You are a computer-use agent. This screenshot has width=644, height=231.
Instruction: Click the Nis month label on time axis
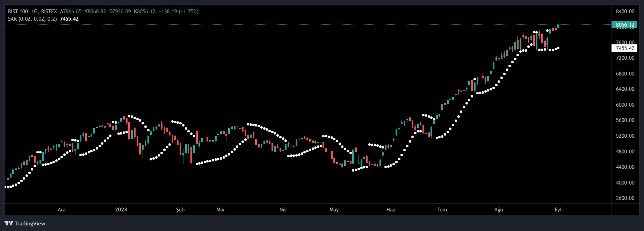click(x=283, y=210)
